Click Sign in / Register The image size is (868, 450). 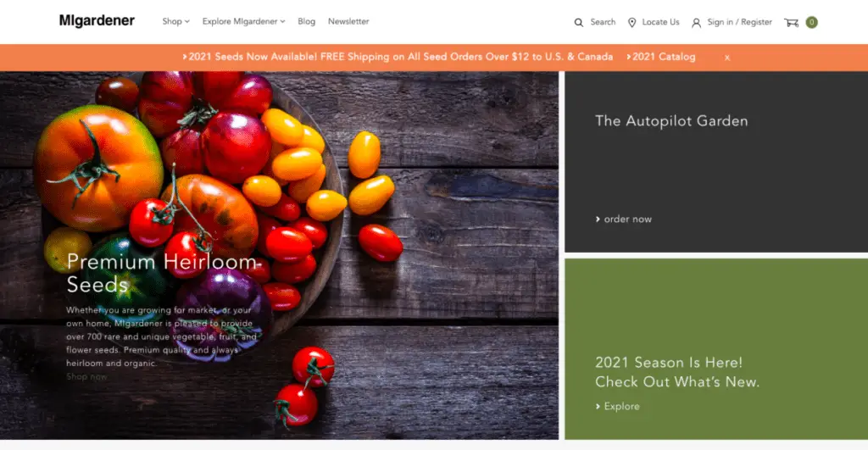click(x=739, y=22)
